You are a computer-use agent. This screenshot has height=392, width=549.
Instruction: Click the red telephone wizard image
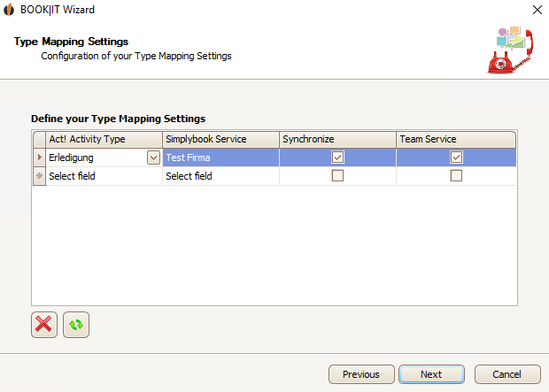pyautogui.click(x=511, y=50)
